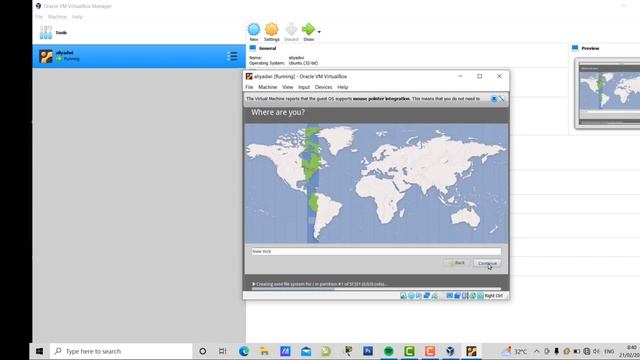The image size is (640, 360).
Task: Open File Explorer from taskbar
Action: [x=264, y=351]
